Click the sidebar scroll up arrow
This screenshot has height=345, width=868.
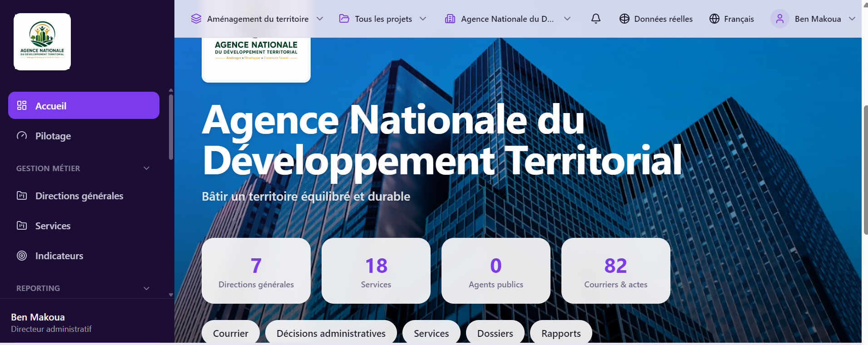click(171, 90)
